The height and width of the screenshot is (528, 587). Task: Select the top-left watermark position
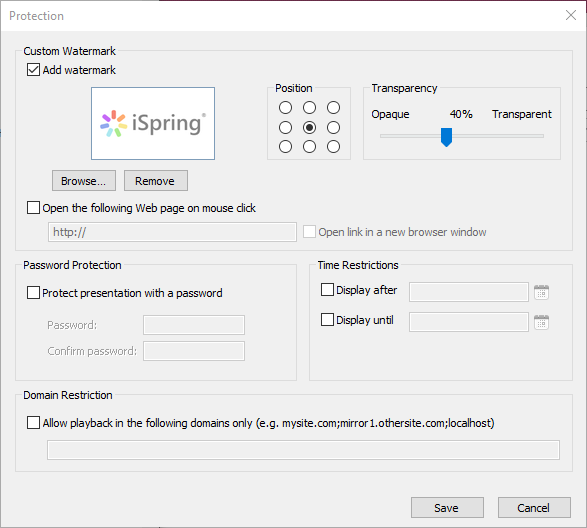tap(285, 108)
